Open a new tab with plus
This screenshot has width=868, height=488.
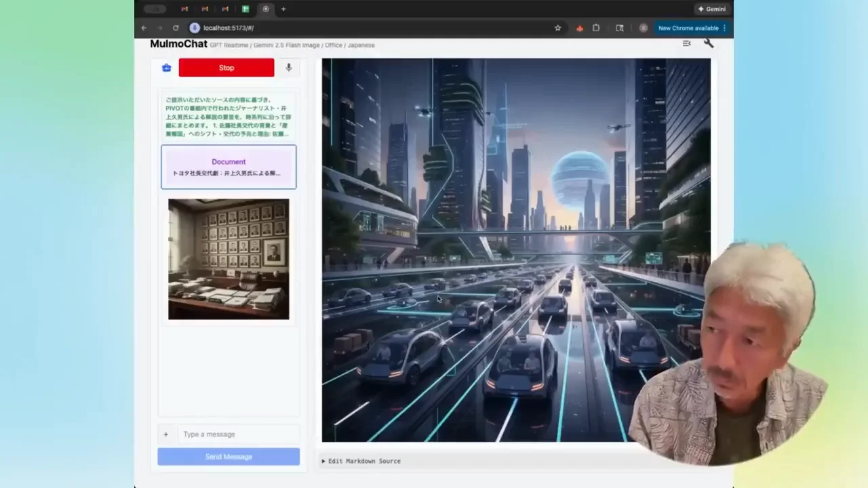click(283, 9)
